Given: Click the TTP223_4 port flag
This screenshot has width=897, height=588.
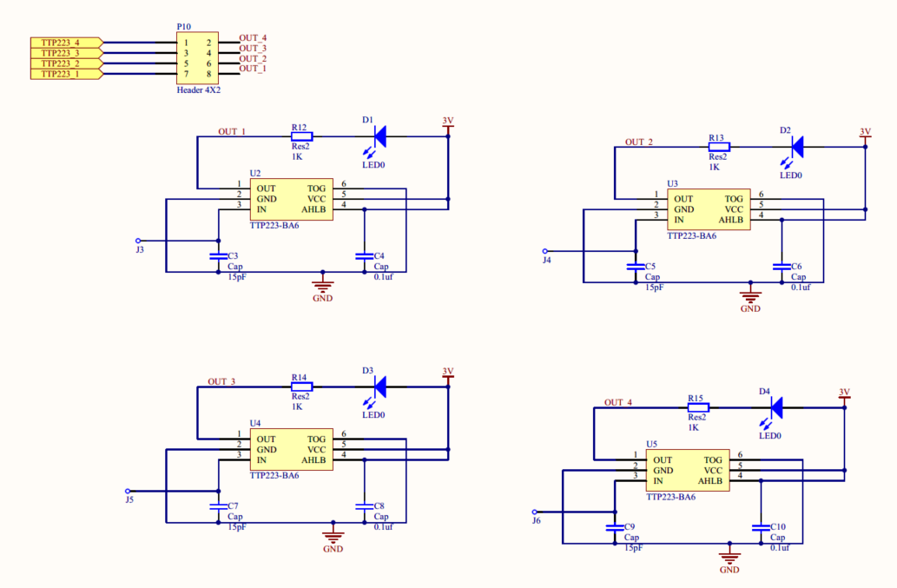Looking at the screenshot, I should (x=62, y=41).
